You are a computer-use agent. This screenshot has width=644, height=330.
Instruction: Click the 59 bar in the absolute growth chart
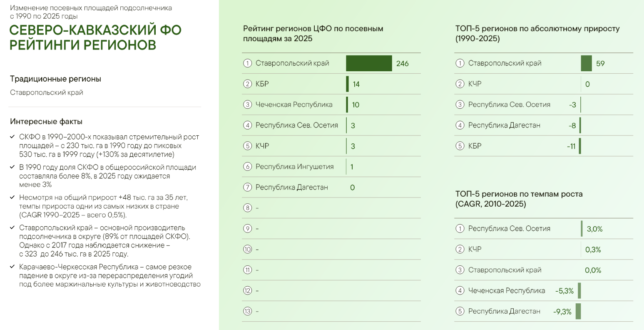[586, 63]
